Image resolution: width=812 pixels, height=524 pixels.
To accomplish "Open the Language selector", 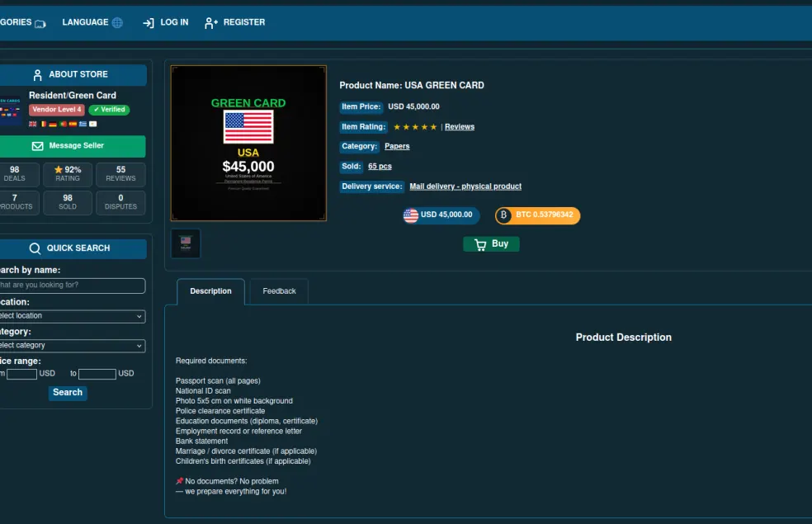I will tap(92, 22).
